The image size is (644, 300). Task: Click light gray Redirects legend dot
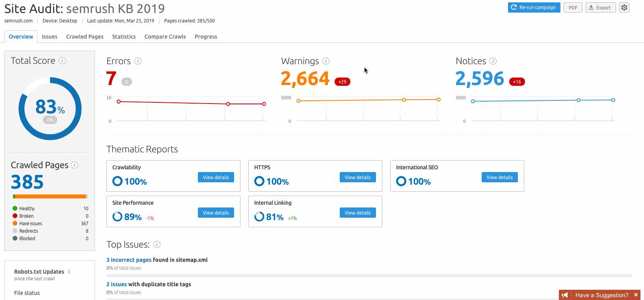pyautogui.click(x=15, y=231)
